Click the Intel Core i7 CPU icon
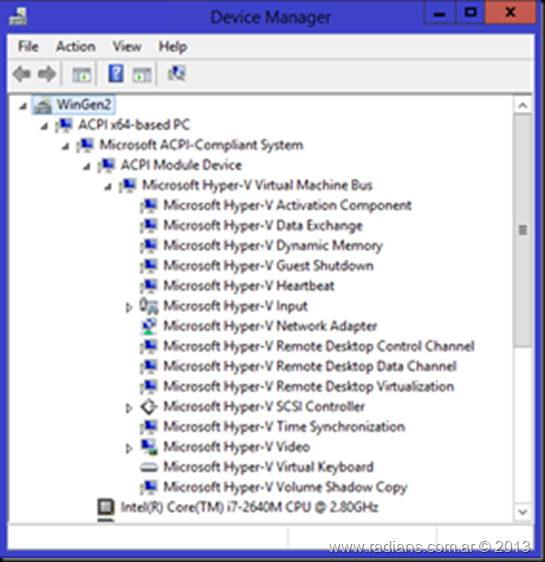 pyautogui.click(x=106, y=507)
